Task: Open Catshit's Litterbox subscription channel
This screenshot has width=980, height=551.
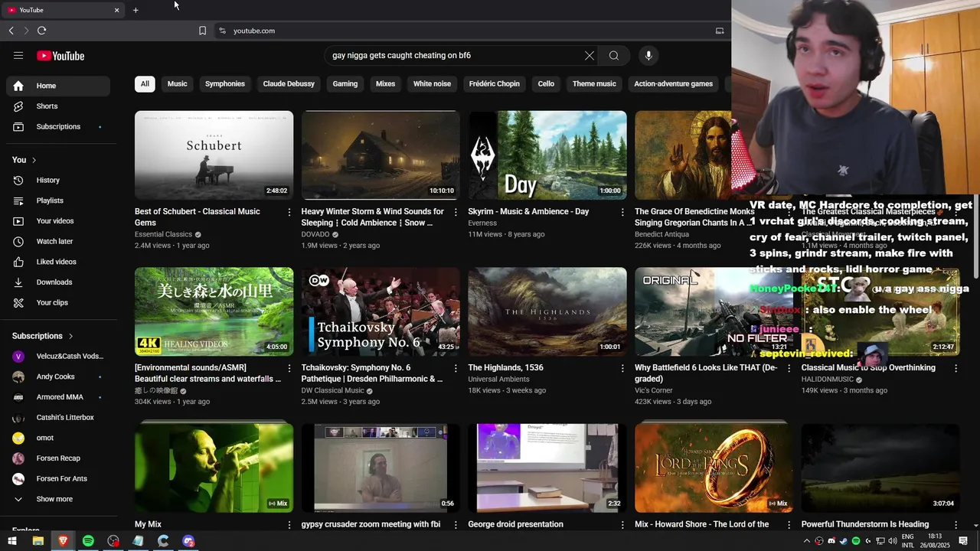Action: (58, 417)
